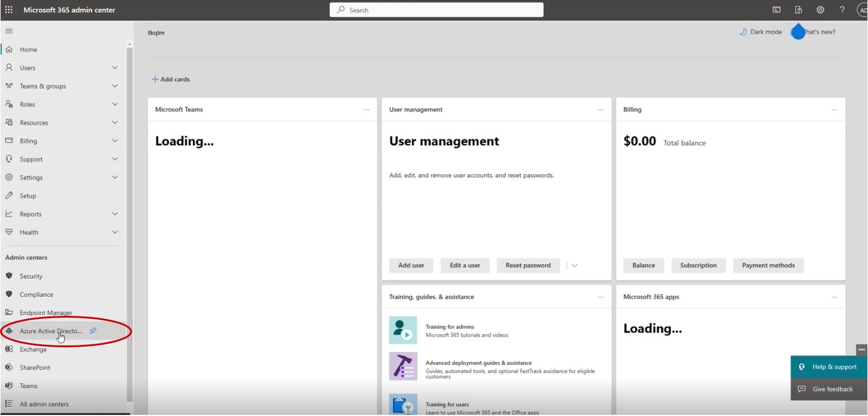
Task: Click the Add user button
Action: (411, 265)
